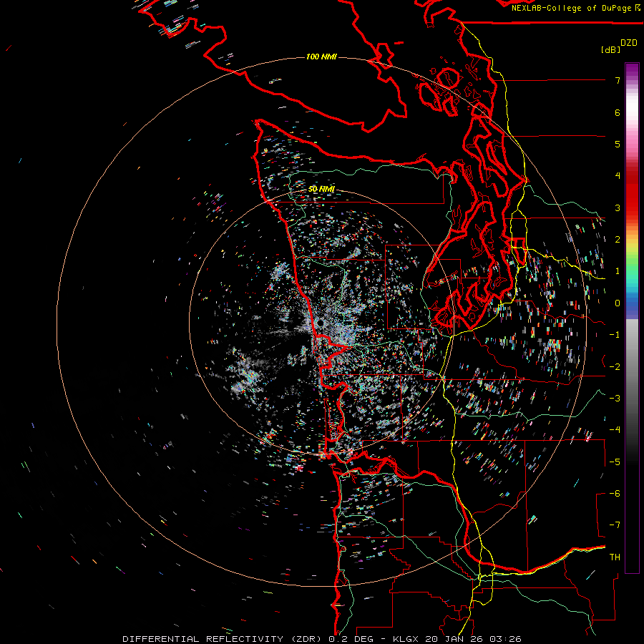Select the 1 dB legend value
This screenshot has height=644, width=644.
[x=618, y=271]
